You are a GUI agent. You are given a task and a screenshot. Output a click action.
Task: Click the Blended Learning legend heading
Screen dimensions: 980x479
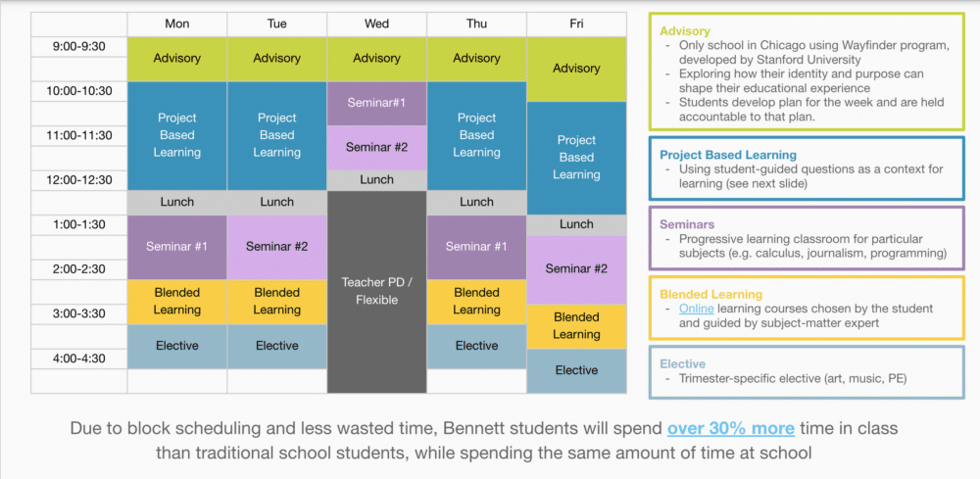(710, 294)
